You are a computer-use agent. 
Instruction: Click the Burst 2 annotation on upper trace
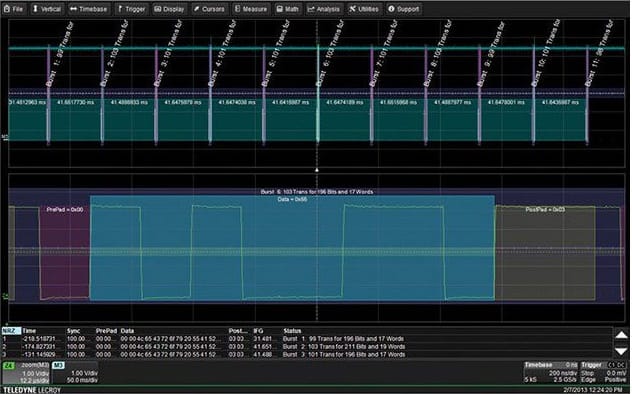(114, 54)
